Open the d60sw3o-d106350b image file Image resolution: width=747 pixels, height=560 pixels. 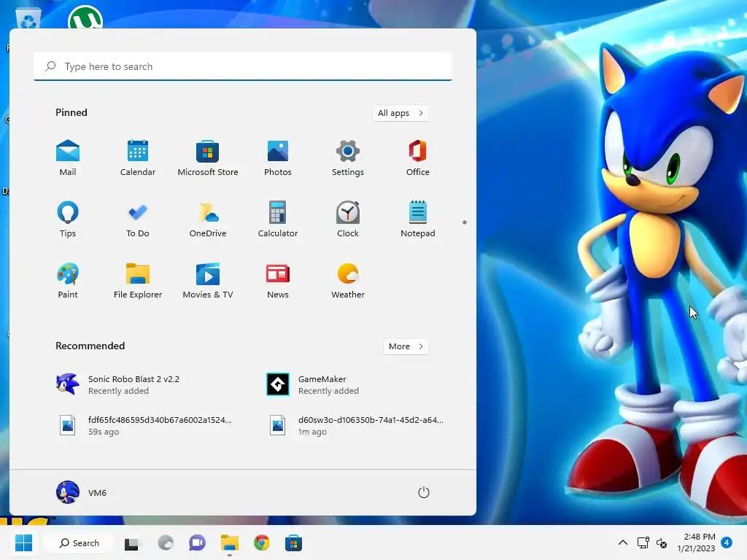pyautogui.click(x=356, y=425)
